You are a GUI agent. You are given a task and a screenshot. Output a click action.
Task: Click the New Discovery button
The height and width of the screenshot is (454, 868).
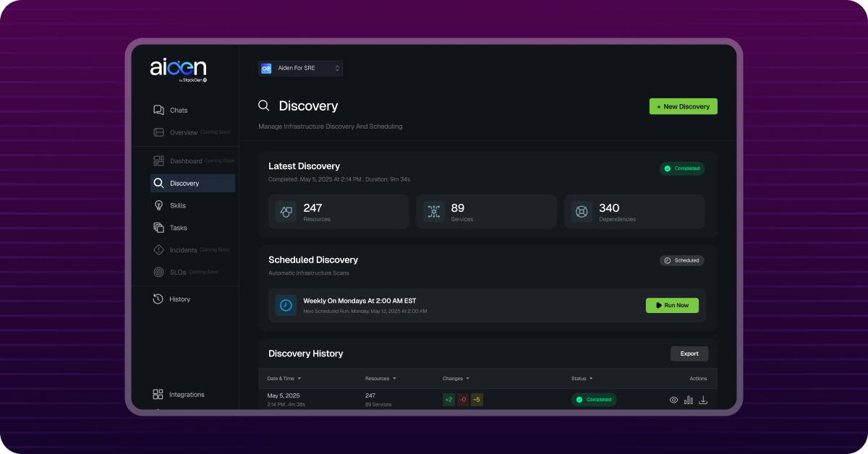(x=683, y=106)
